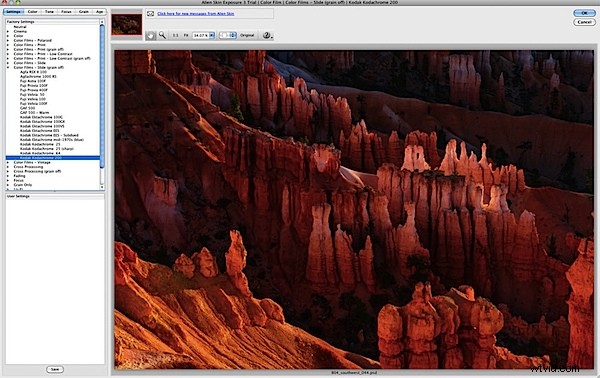Switch to the Age tab

99,12
